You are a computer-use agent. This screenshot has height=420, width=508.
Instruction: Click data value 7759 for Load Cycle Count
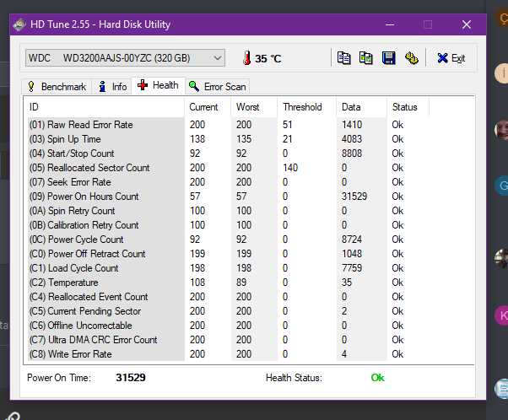pos(352,268)
